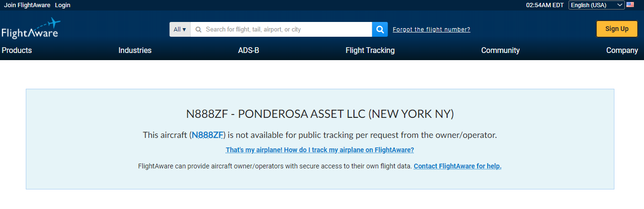Click the 02:54AM EDT time display
Screen dimensions: 644x209
click(545, 5)
